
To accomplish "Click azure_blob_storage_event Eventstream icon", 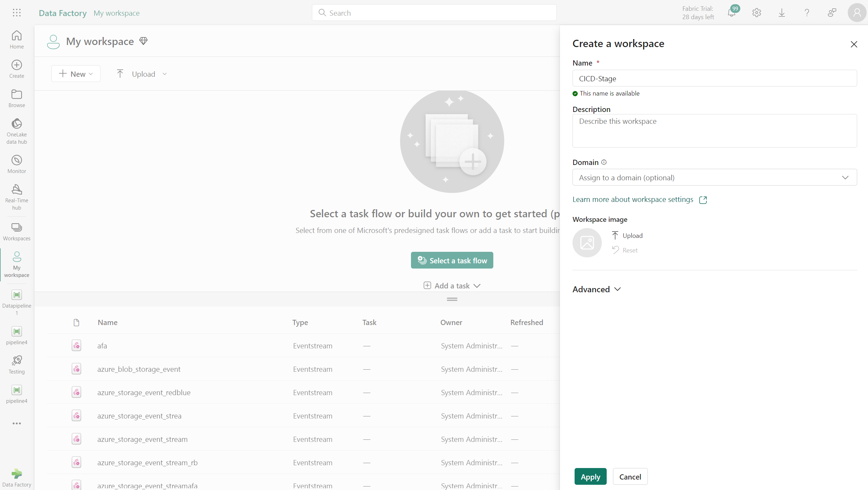I will (x=76, y=369).
